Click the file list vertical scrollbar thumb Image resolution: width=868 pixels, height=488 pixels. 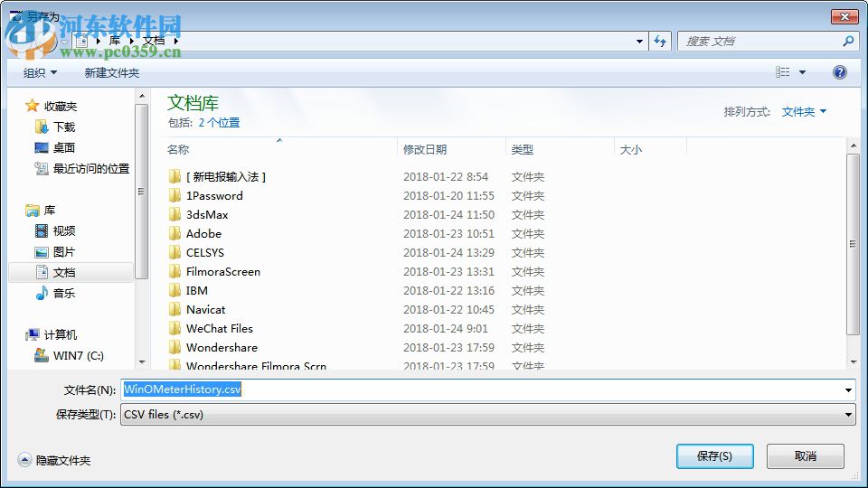853,244
